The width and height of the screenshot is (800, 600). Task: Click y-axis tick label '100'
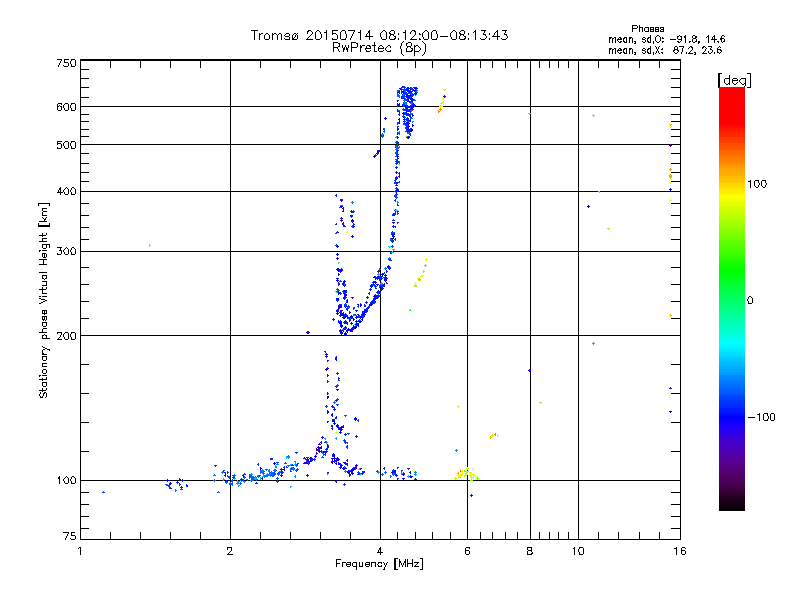coord(66,481)
